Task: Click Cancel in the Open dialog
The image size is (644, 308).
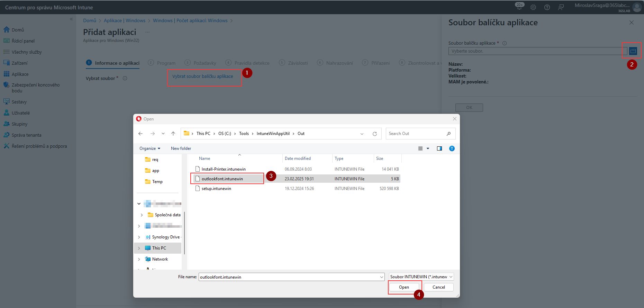Action: tap(439, 287)
